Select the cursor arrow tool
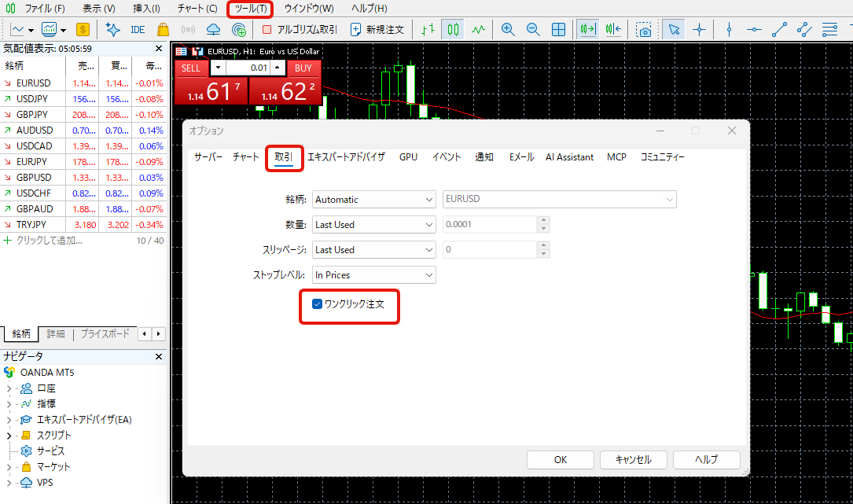853x504 pixels. 674,29
